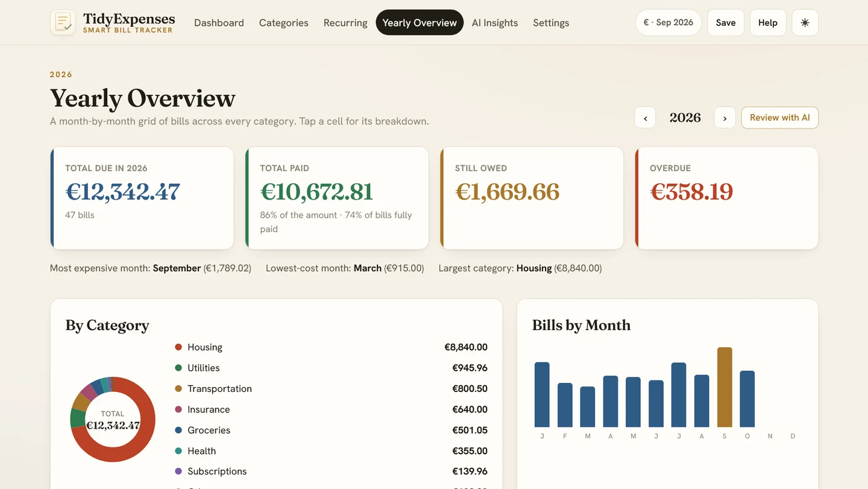Click the Save button
This screenshot has height=489, width=868.
726,23
